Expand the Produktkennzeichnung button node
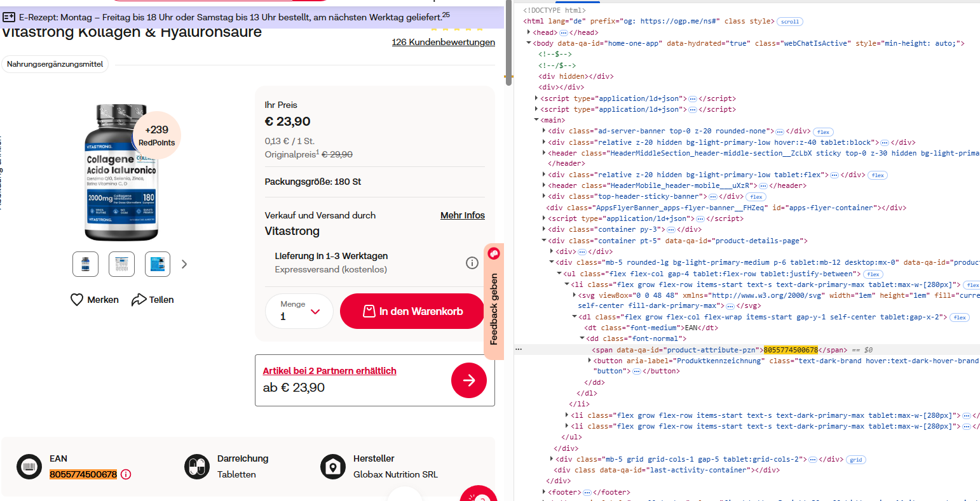 click(590, 361)
